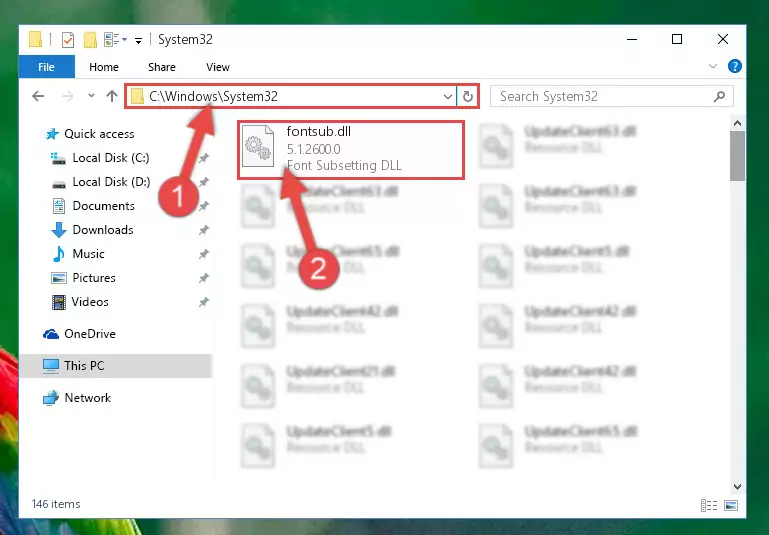The width and height of the screenshot is (769, 535).
Task: Click the scroll up arrow of file list
Action: point(737,123)
